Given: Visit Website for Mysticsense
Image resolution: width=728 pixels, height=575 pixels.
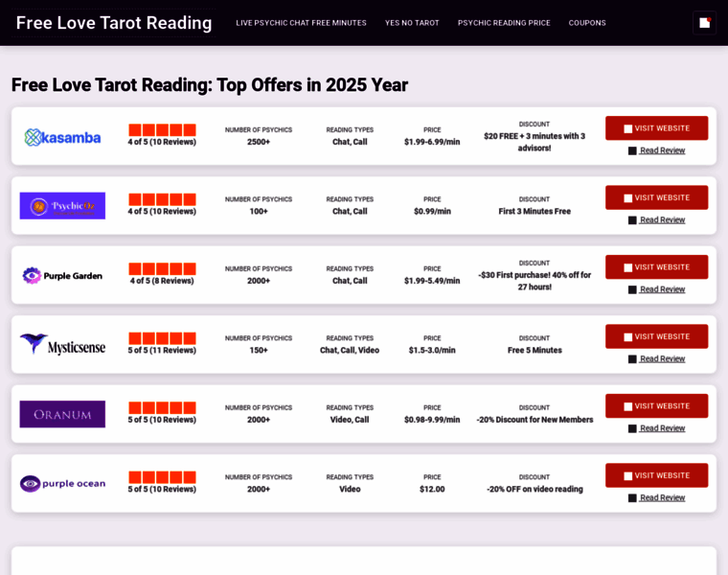Looking at the screenshot, I should pos(656,336).
